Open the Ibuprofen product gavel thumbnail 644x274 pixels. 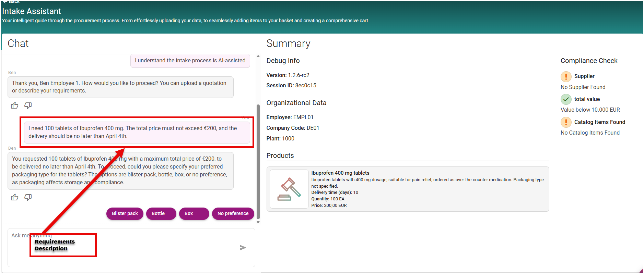(x=289, y=189)
